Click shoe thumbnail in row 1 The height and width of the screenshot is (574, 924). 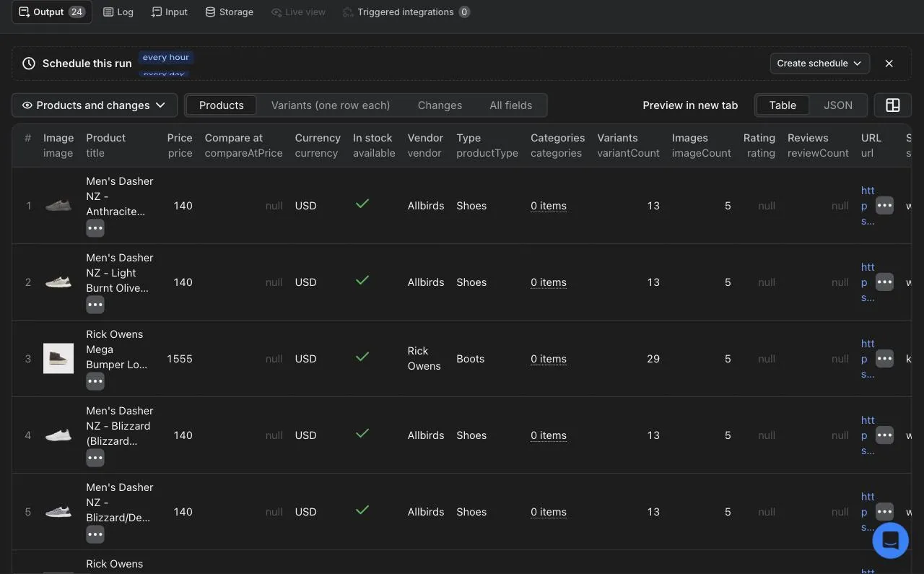pos(58,206)
